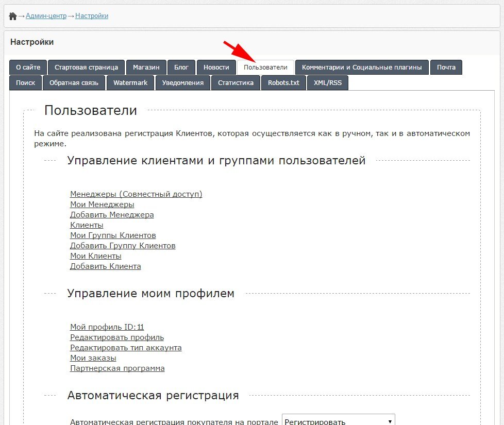Open the XML/RSS tab
504x425 pixels.
click(327, 83)
